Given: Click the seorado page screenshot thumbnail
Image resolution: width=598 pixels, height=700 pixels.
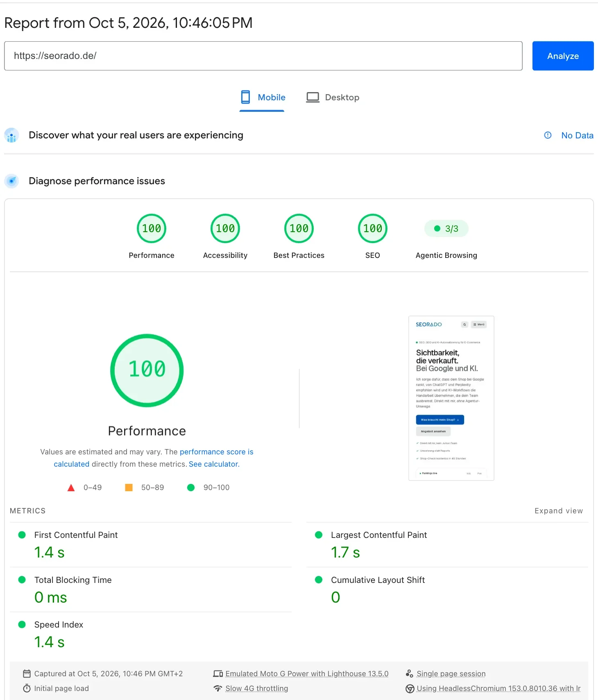Looking at the screenshot, I should [451, 398].
